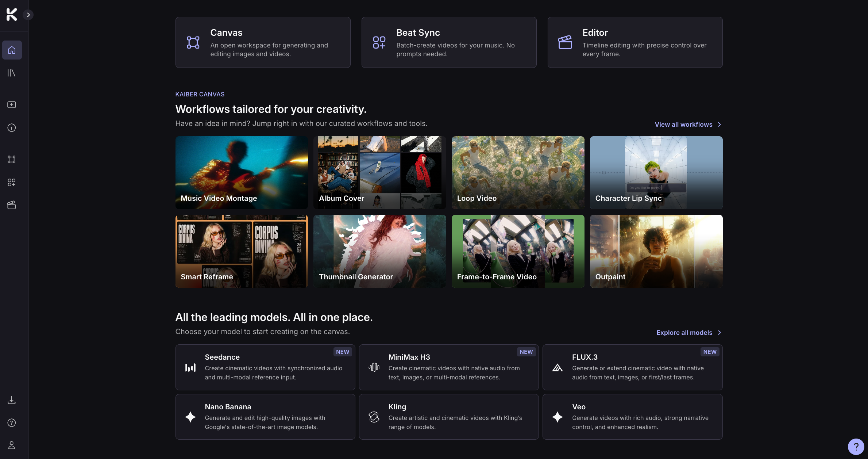Screen dimensions: 868x459
Task: Open the user profile icon in sidebar
Action: 12,445
